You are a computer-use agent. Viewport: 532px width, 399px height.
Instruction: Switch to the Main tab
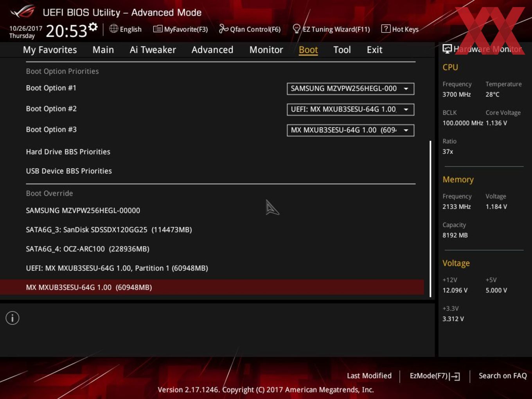(103, 50)
